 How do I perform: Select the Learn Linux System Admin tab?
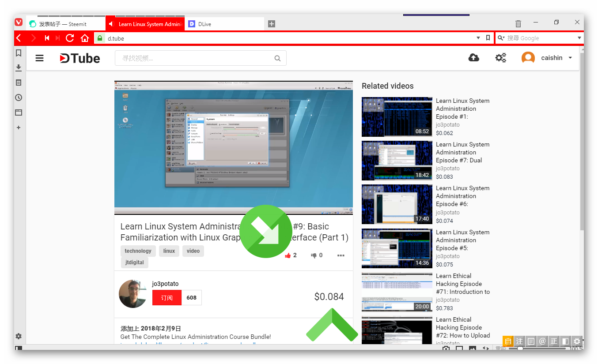pos(145,24)
